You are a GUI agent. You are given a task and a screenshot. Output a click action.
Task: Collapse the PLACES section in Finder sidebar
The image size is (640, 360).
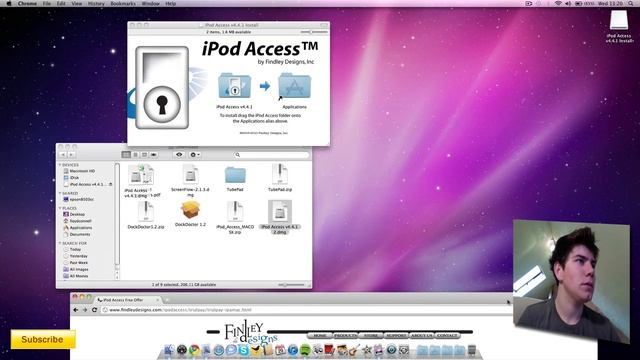click(x=60, y=208)
